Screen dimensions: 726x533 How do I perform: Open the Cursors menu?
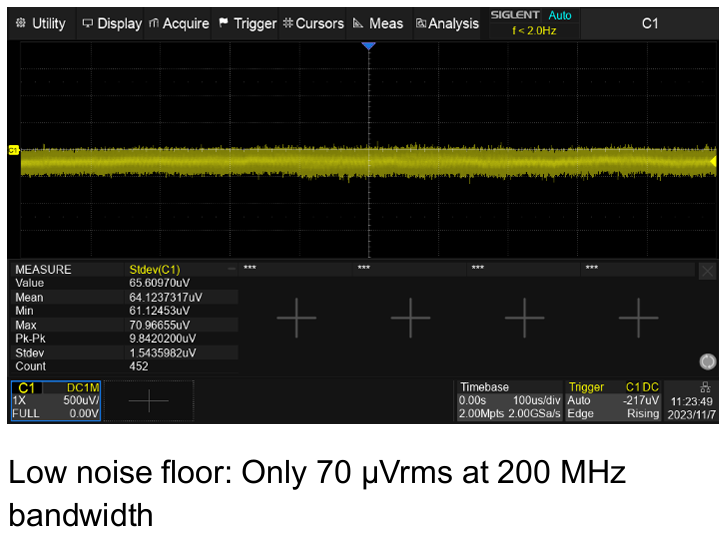click(x=313, y=23)
